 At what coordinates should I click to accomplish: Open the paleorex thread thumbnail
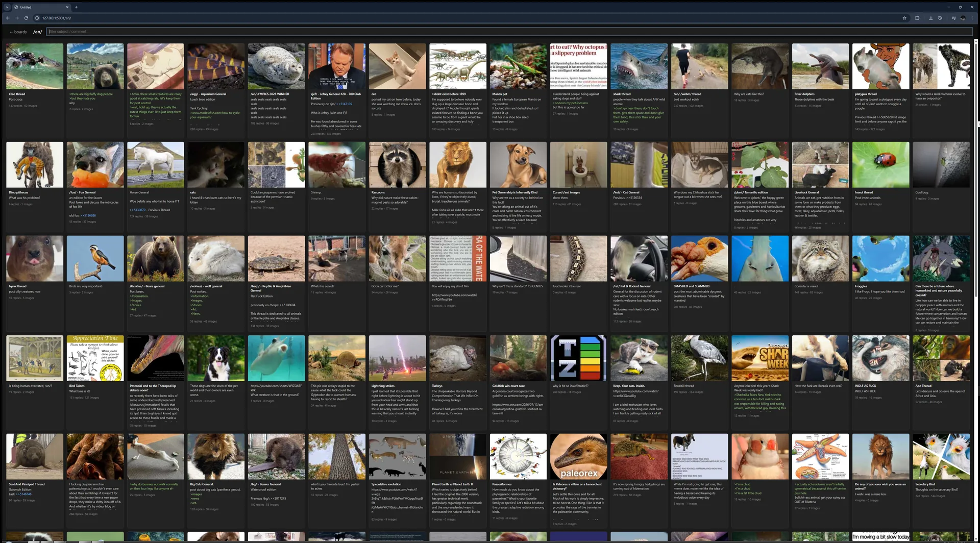[x=579, y=457]
